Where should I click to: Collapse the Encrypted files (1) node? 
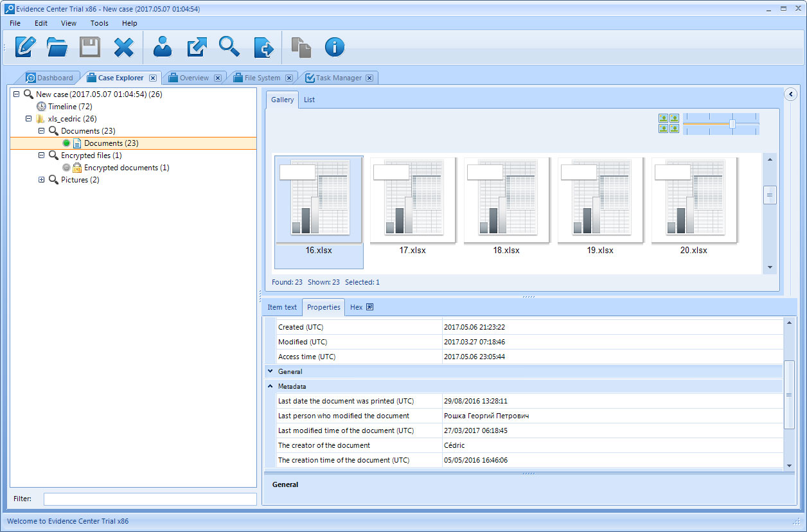point(42,155)
